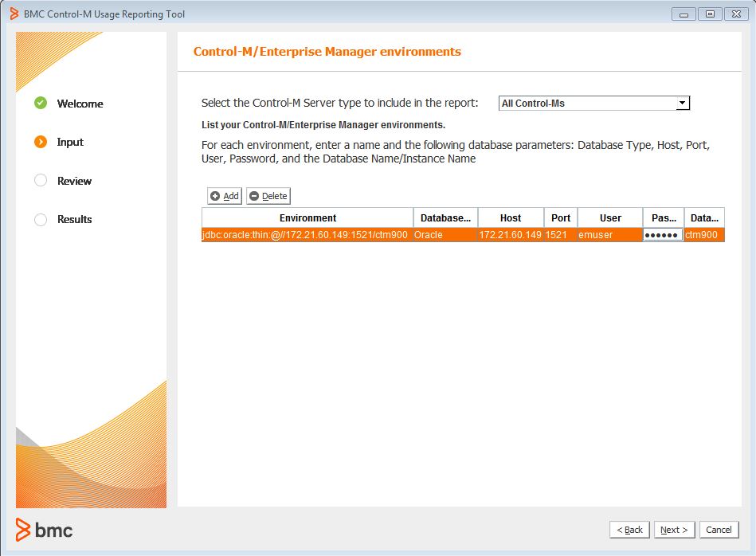Viewport: 756px width, 556px height.
Task: Select the 1521 port cell
Action: pyautogui.click(x=561, y=235)
